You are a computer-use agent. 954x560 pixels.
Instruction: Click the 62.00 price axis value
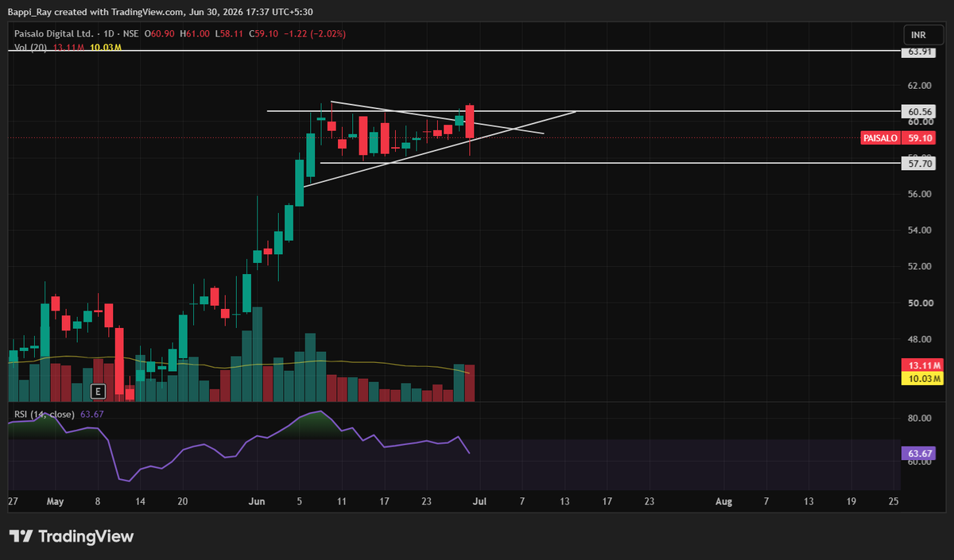tap(920, 85)
